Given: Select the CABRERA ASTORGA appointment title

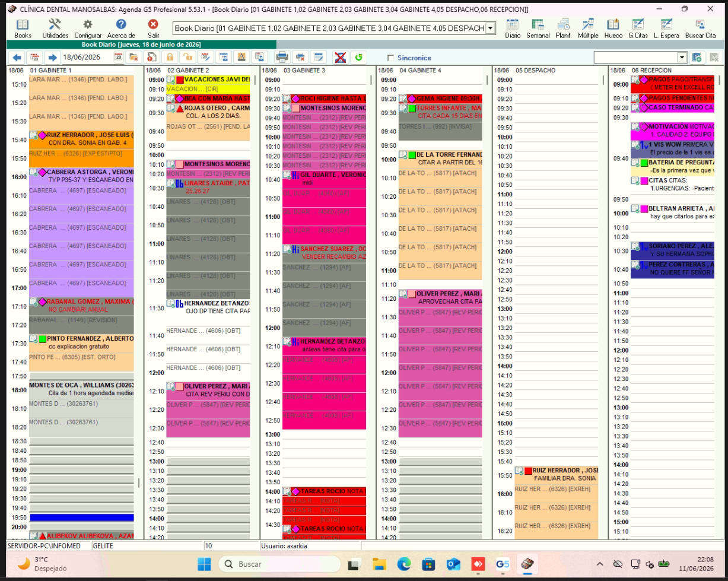Looking at the screenshot, I should [90, 172].
